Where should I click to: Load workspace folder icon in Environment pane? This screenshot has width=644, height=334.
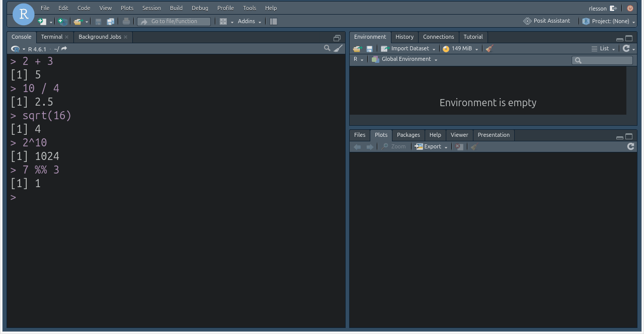pyautogui.click(x=357, y=49)
